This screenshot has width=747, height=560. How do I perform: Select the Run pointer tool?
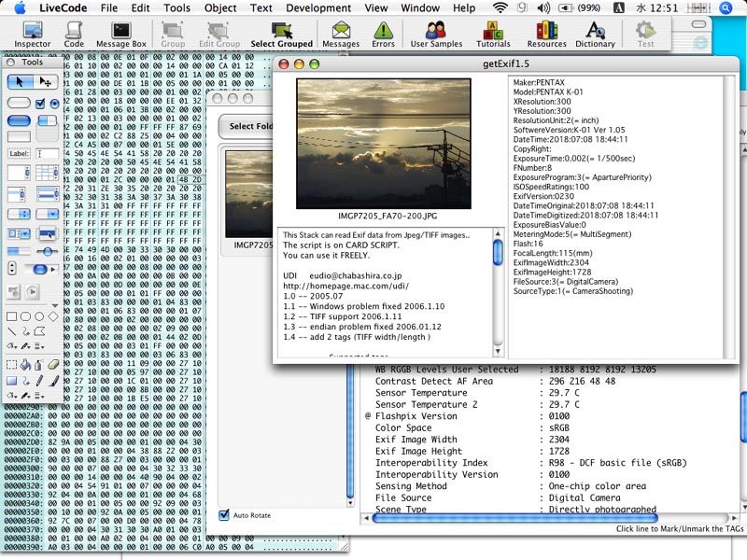click(x=20, y=79)
